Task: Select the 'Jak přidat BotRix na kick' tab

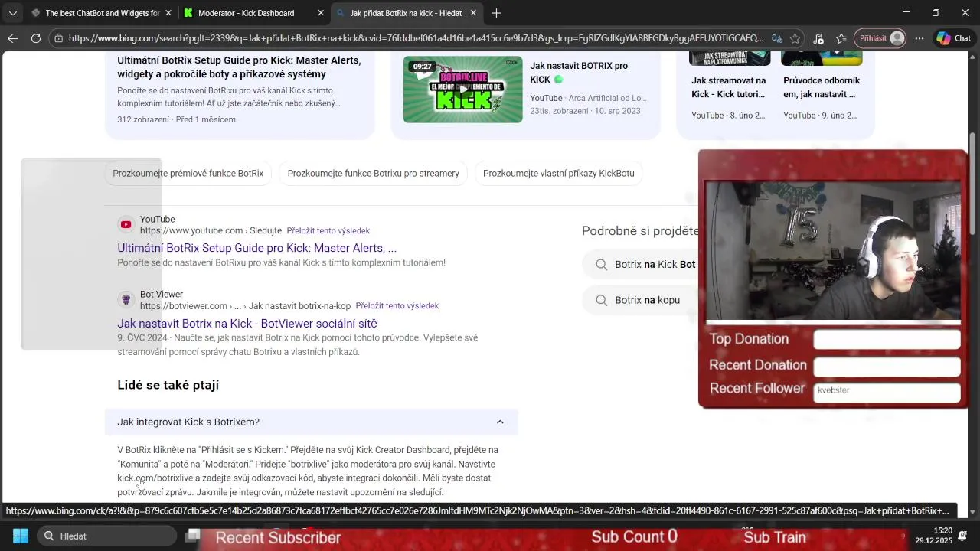Action: tap(406, 13)
